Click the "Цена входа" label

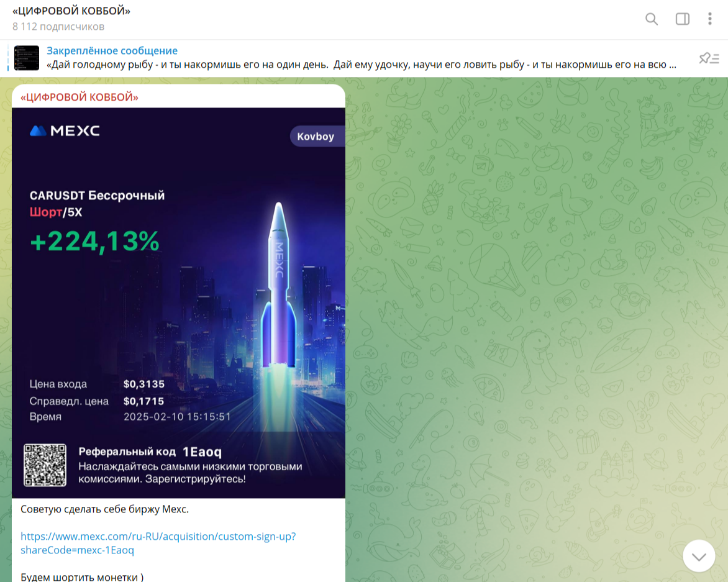click(58, 384)
